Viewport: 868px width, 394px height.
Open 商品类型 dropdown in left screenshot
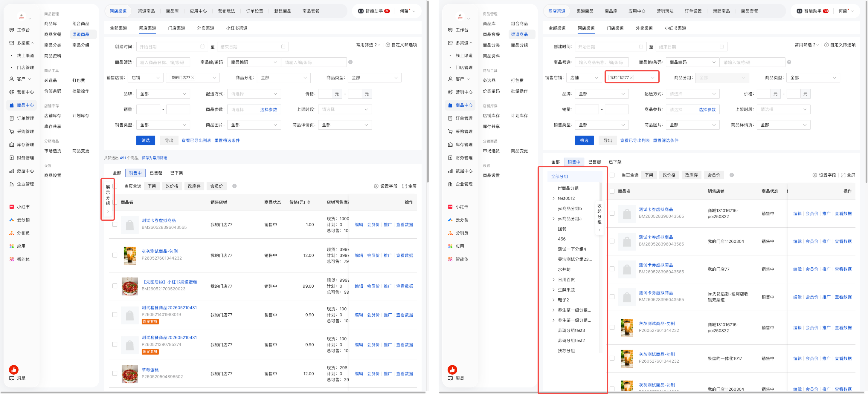[374, 78]
